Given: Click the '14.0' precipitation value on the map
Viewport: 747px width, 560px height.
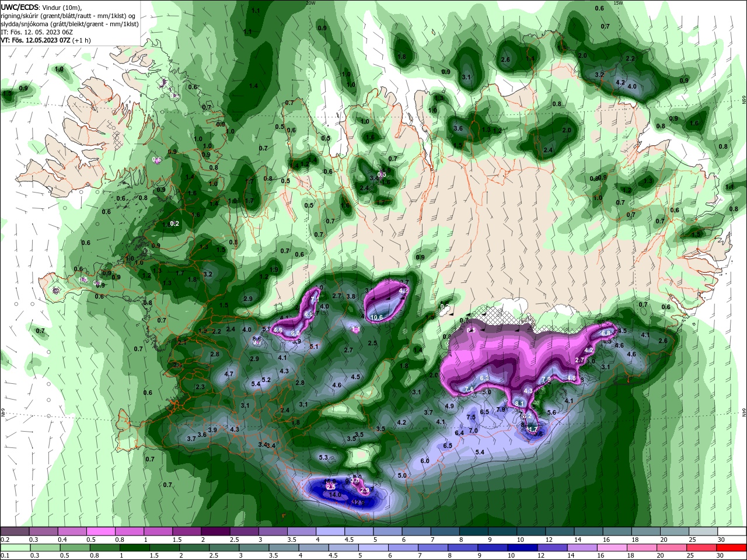Looking at the screenshot, I should [335, 495].
